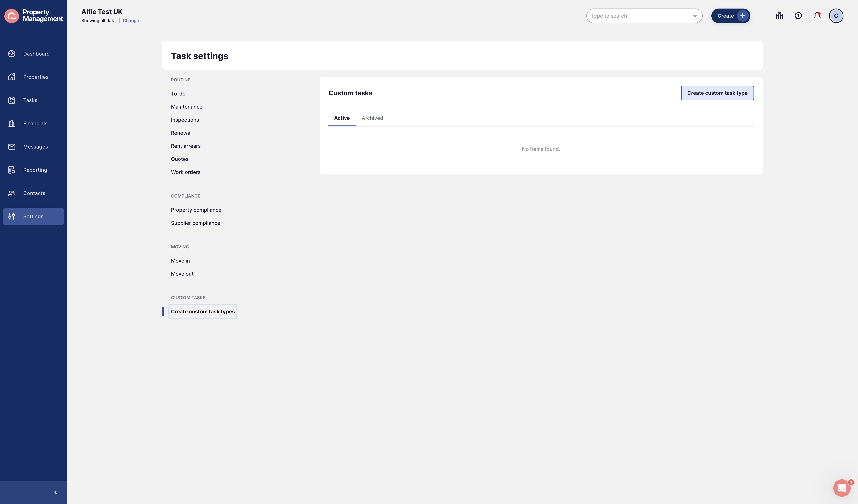Open Properties in the sidebar
This screenshot has height=504, width=858.
click(33, 77)
